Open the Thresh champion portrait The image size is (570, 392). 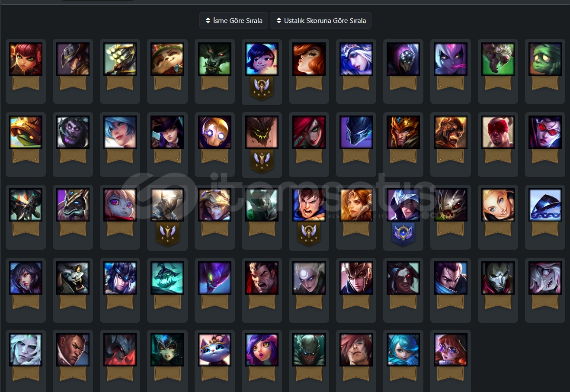tap(167, 278)
